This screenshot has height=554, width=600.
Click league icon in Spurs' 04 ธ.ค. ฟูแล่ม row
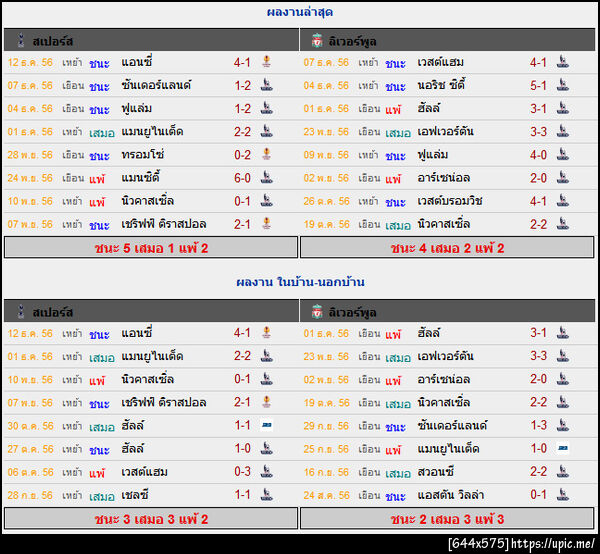point(266,108)
